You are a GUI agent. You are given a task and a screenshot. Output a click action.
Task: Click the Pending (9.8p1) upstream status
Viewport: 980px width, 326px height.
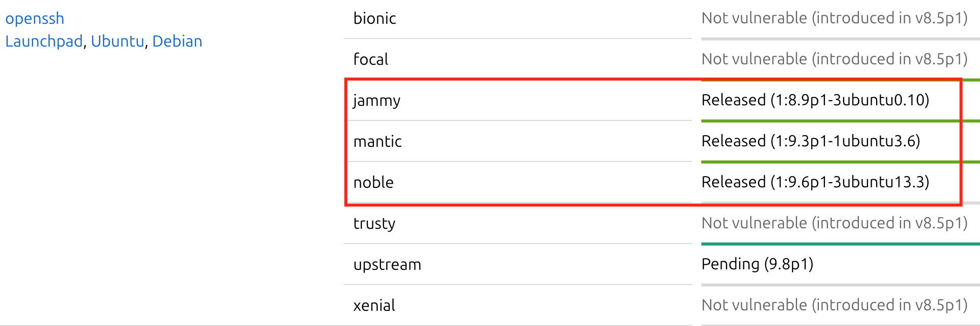757,264
